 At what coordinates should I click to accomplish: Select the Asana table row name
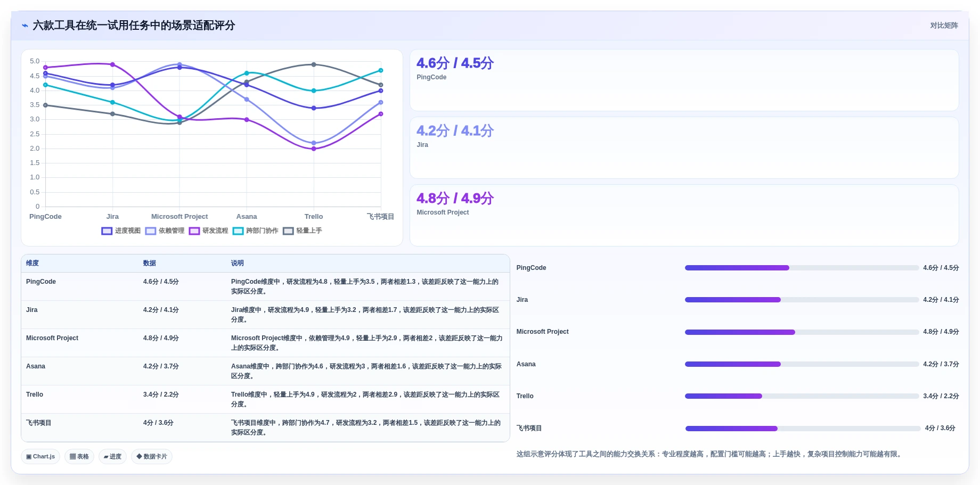point(36,366)
